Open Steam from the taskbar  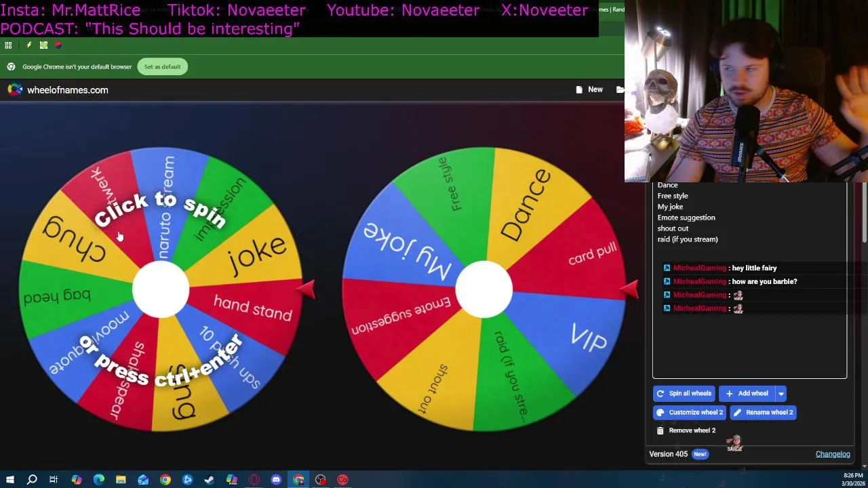point(210,480)
